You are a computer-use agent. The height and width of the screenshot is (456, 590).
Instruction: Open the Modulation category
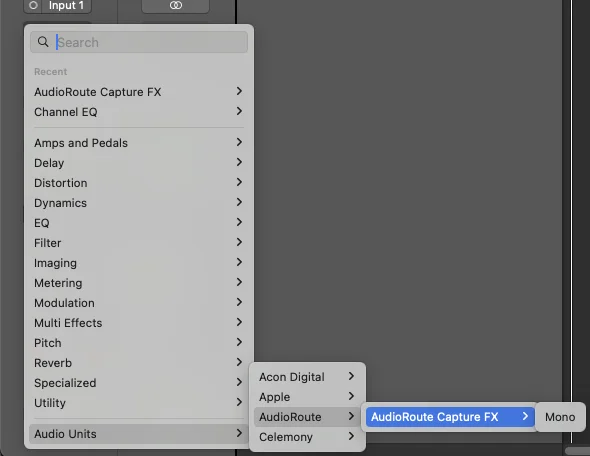(x=139, y=302)
